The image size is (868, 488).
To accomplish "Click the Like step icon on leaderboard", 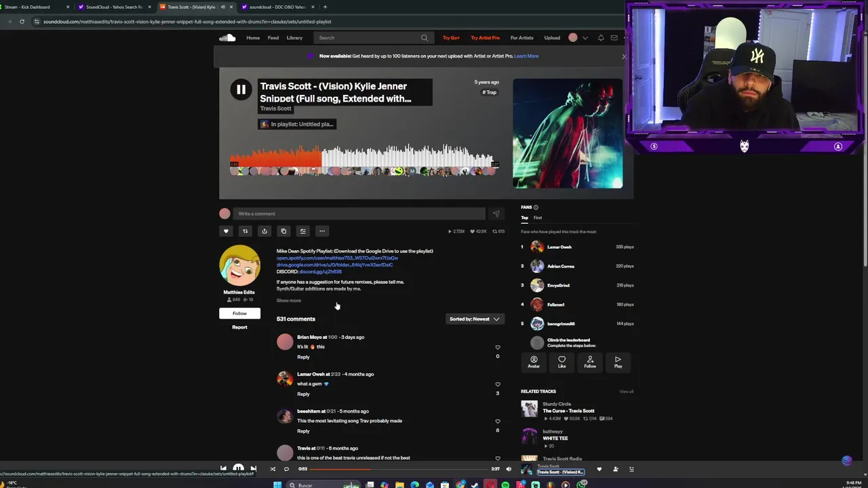I will click(x=561, y=362).
